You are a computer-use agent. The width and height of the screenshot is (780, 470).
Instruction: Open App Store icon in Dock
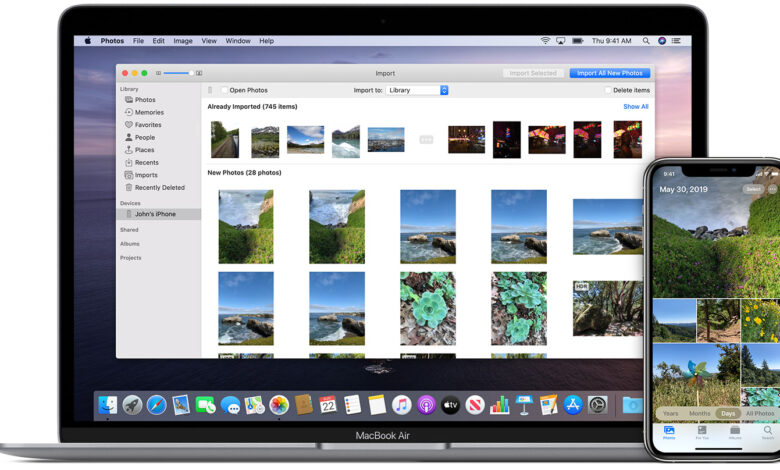[x=573, y=405]
